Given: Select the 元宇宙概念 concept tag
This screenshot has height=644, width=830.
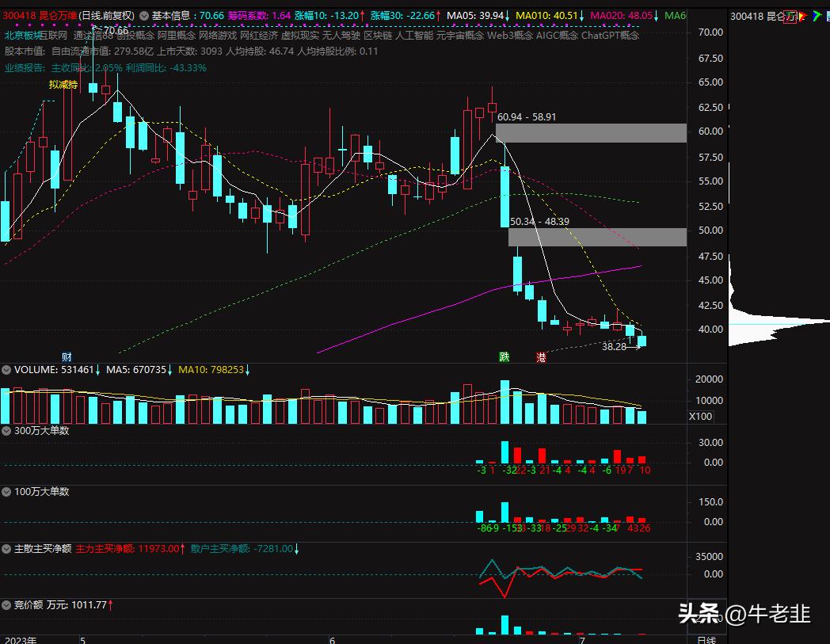Looking at the screenshot, I should pyautogui.click(x=460, y=36).
